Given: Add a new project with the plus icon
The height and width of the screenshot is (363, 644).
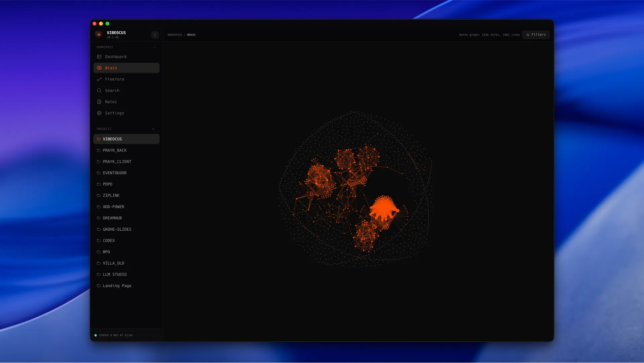Looking at the screenshot, I should 154,129.
